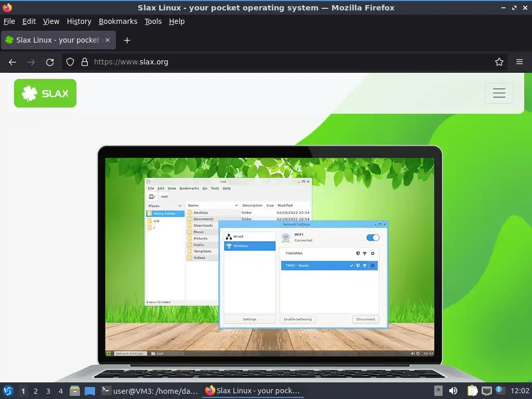The height and width of the screenshot is (399, 532).
Task: Click the Firefox icon in title bar
Action: 7,7
